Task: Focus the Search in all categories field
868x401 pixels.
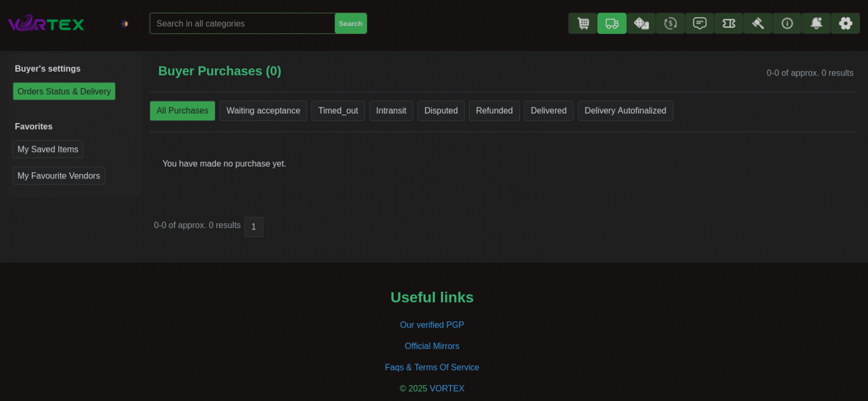Action: [242, 23]
